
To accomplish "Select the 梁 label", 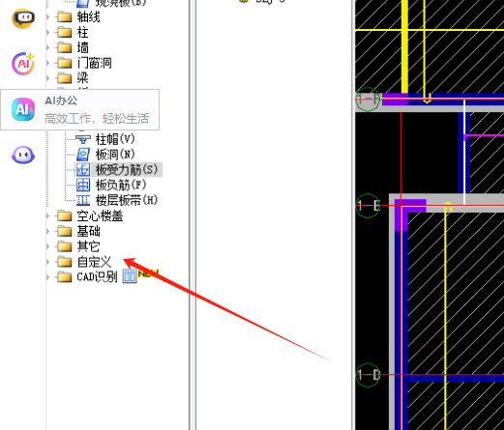I will click(x=82, y=78).
